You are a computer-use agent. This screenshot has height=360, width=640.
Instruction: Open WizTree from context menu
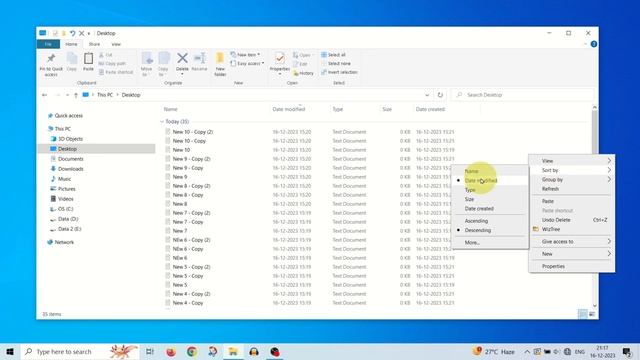[571, 229]
